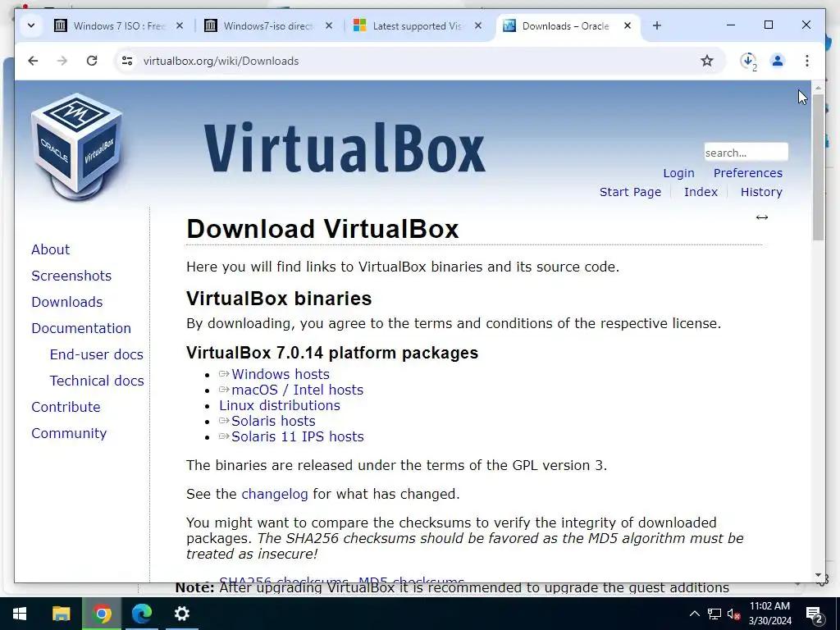Close the Downloads – Oracle tab
The width and height of the screenshot is (840, 630).
tap(628, 25)
